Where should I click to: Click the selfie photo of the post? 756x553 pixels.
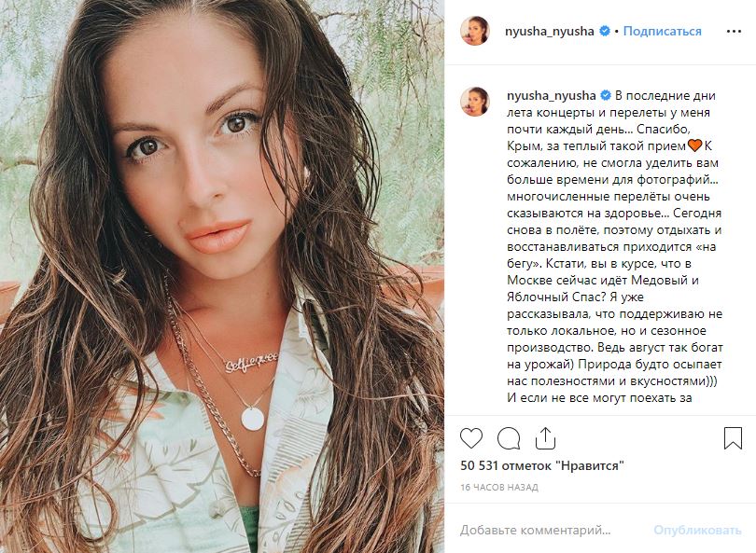(222, 187)
